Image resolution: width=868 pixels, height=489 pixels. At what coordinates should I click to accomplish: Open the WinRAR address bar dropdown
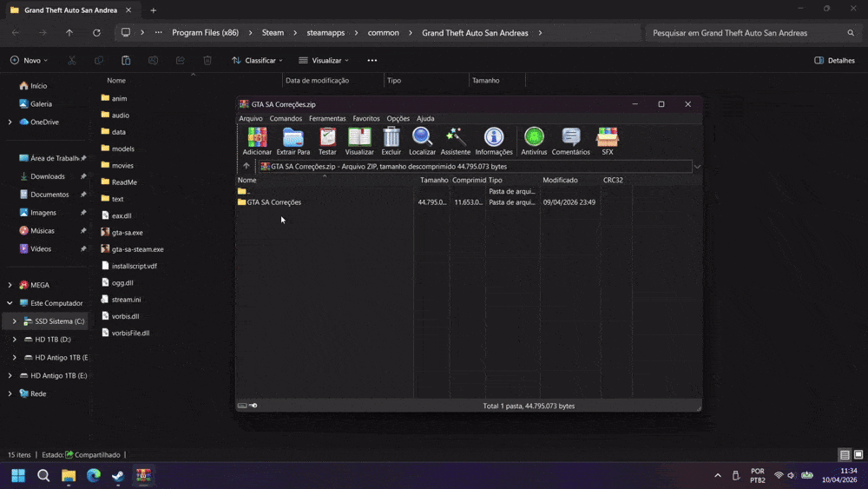click(698, 167)
